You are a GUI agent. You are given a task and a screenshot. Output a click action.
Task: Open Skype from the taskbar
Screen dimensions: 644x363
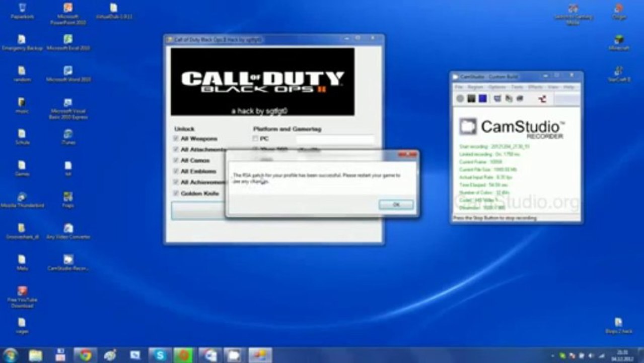coord(160,355)
